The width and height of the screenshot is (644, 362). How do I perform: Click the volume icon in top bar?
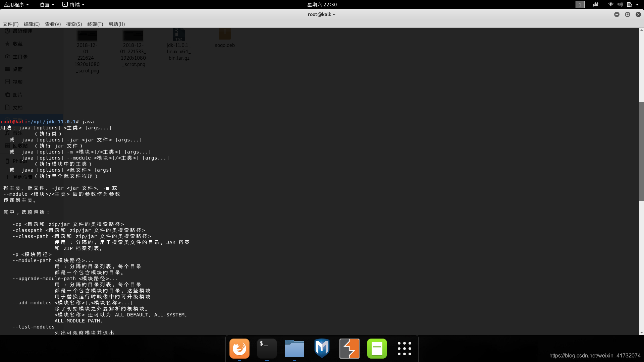[620, 4]
